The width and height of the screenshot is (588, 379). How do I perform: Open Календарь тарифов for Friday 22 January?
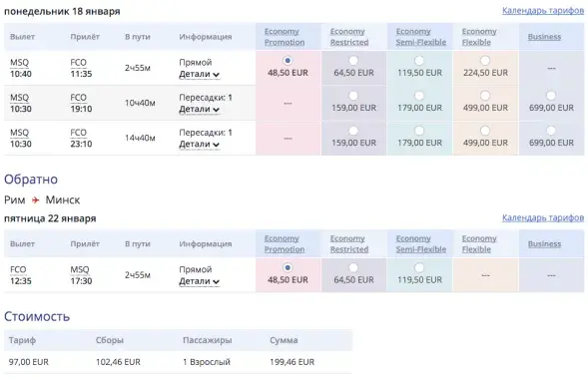(x=543, y=217)
